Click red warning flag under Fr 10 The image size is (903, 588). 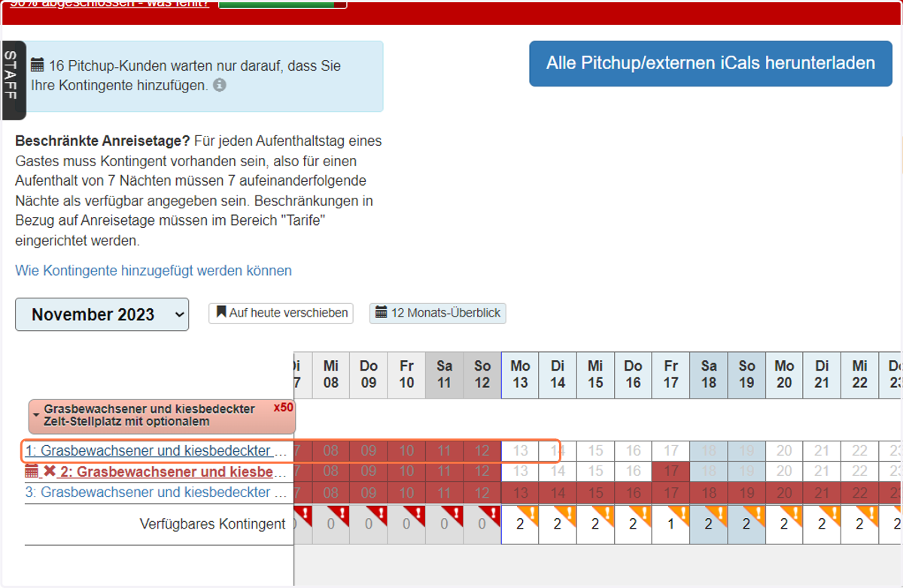(418, 514)
